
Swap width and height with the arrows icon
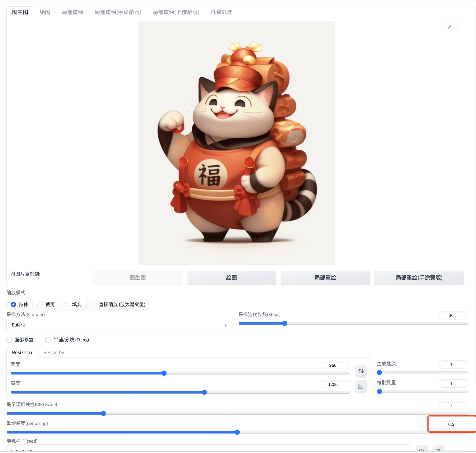pyautogui.click(x=361, y=371)
